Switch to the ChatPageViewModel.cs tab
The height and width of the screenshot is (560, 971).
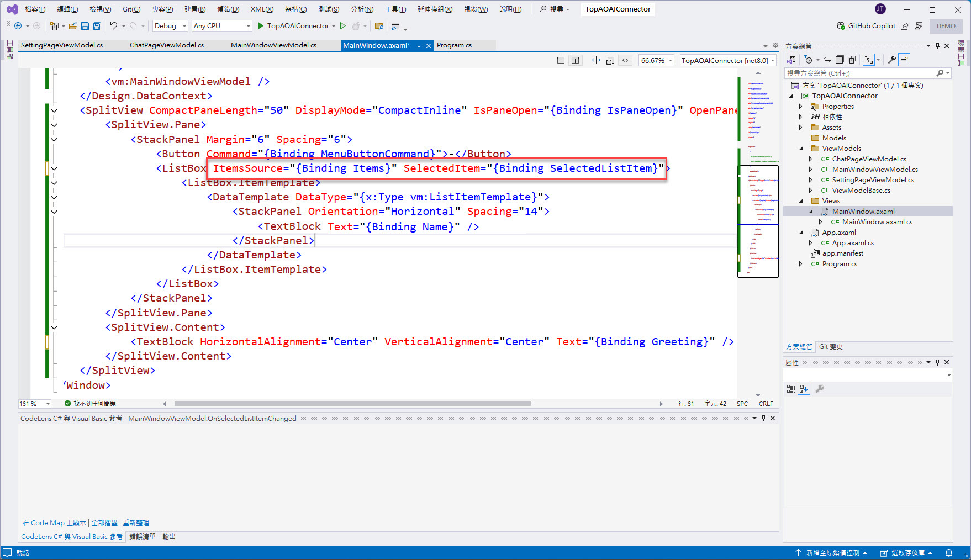click(167, 45)
